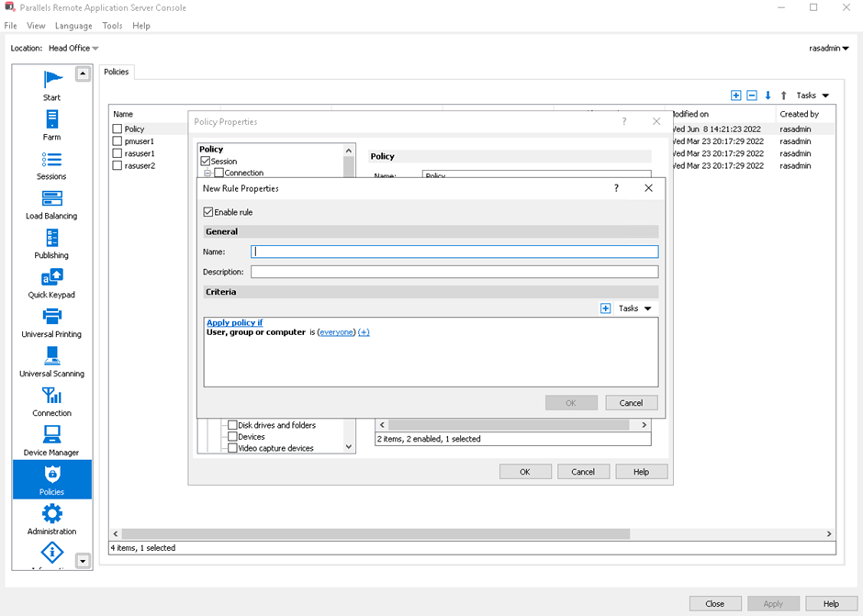863x616 pixels.
Task: Tick checkbox for rasuser2 policy
Action: (x=118, y=165)
